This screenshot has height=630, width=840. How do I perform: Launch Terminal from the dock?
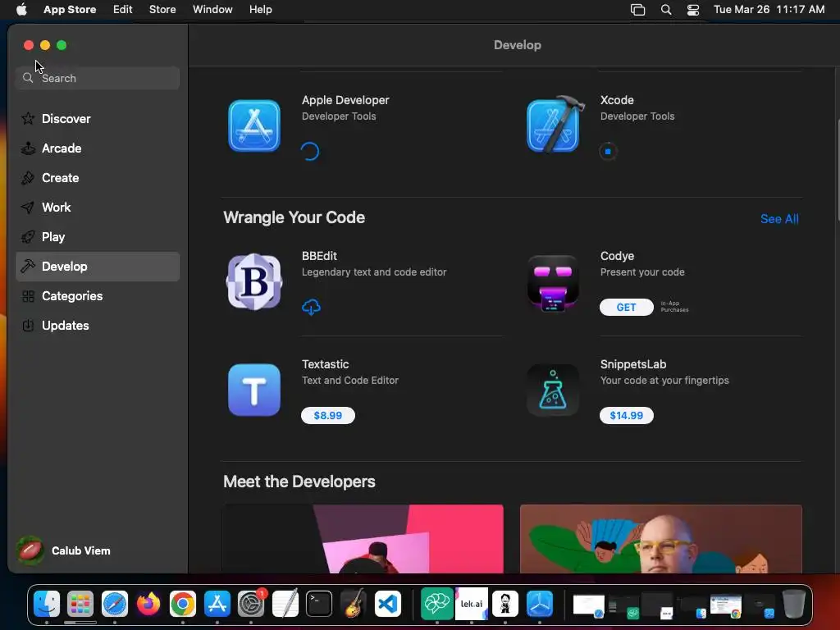pos(319,604)
